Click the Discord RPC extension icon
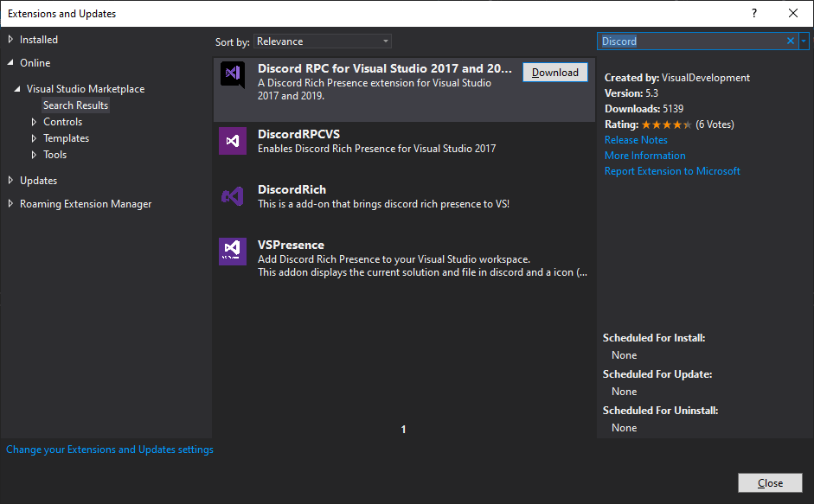The height and width of the screenshot is (504, 814). 233,74
